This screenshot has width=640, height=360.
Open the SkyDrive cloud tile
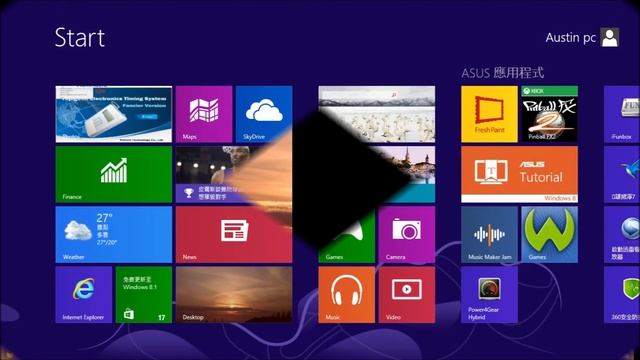pos(264,114)
